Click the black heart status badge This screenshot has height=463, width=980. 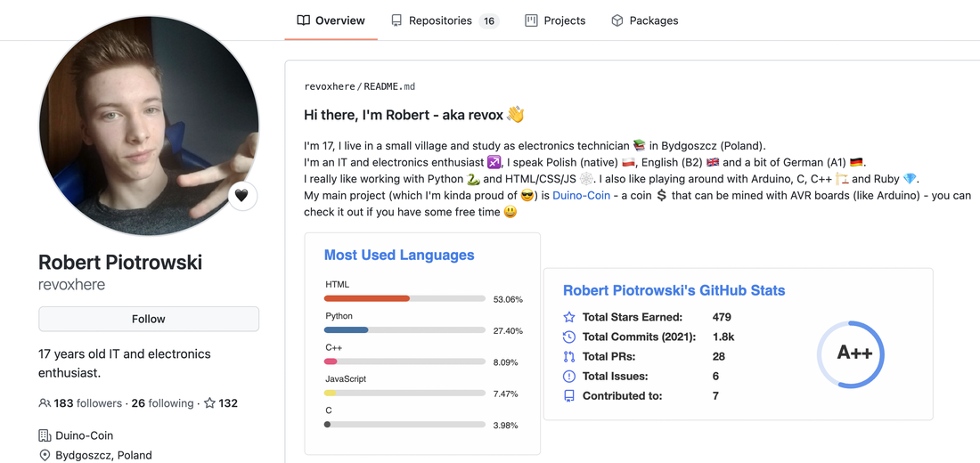click(242, 196)
